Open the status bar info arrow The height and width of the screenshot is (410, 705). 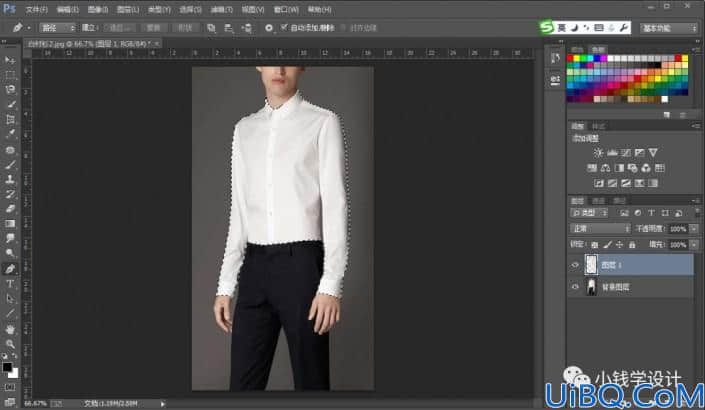[162, 404]
